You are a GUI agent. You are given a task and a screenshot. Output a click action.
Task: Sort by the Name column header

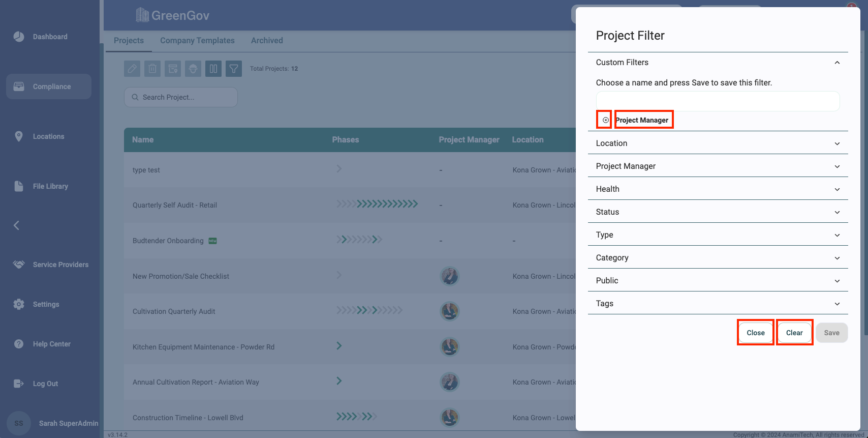(143, 139)
